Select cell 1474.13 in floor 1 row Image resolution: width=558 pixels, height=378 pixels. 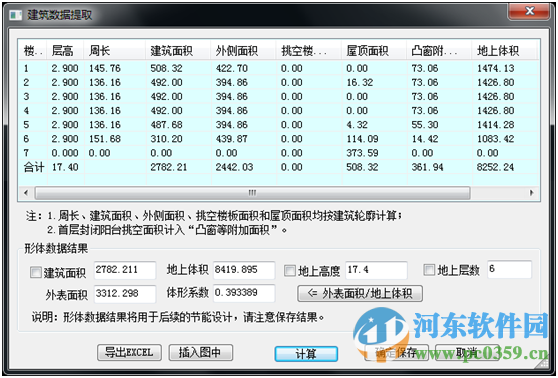pyautogui.click(x=495, y=68)
